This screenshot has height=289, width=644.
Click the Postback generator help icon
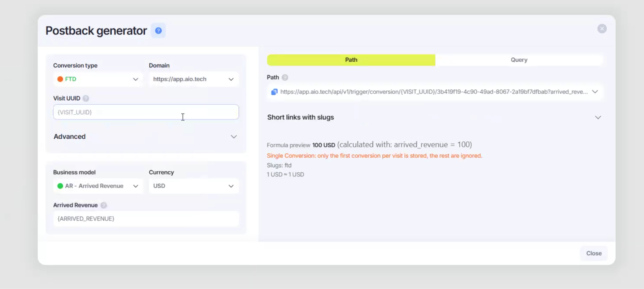pos(158,31)
